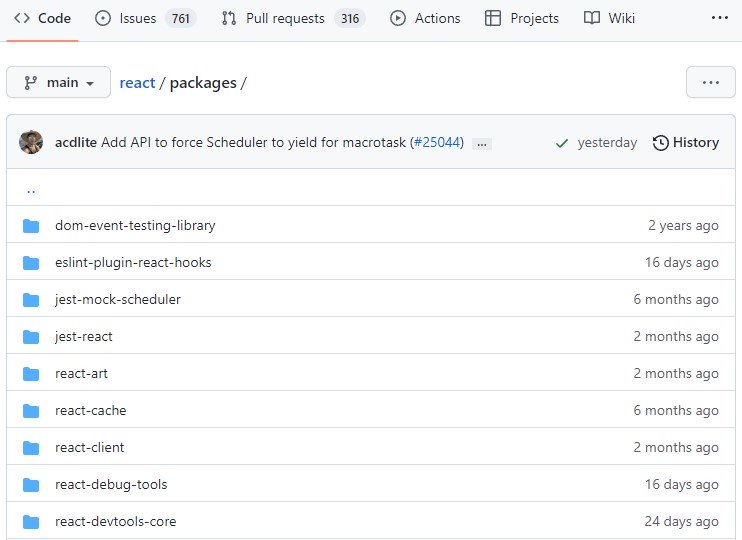Viewport: 742px width, 540px height.
Task: Click '2 months ago' for jest-react
Action: tap(676, 336)
